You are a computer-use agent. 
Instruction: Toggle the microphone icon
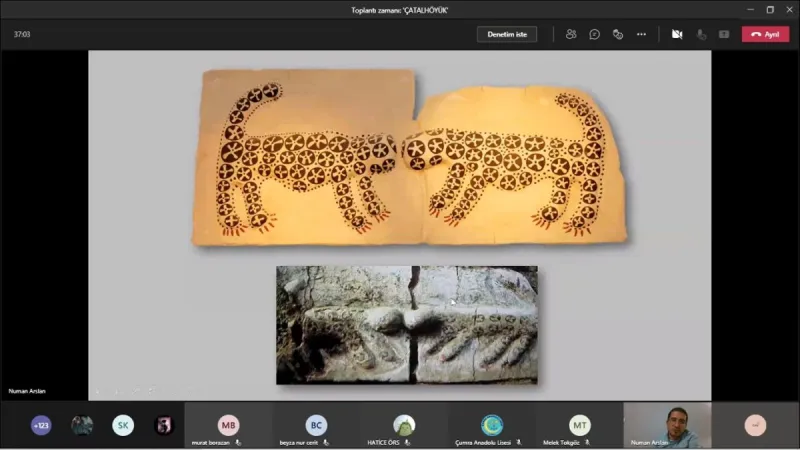tap(702, 34)
